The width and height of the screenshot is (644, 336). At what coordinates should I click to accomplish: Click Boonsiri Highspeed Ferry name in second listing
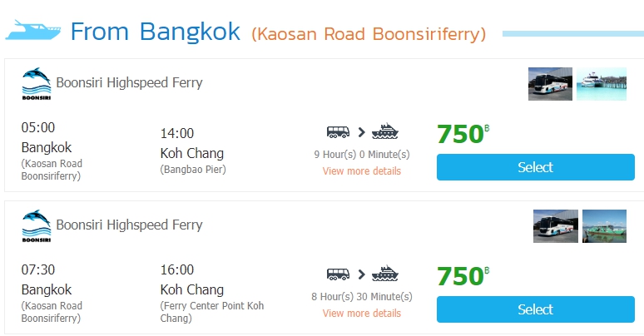pos(129,225)
